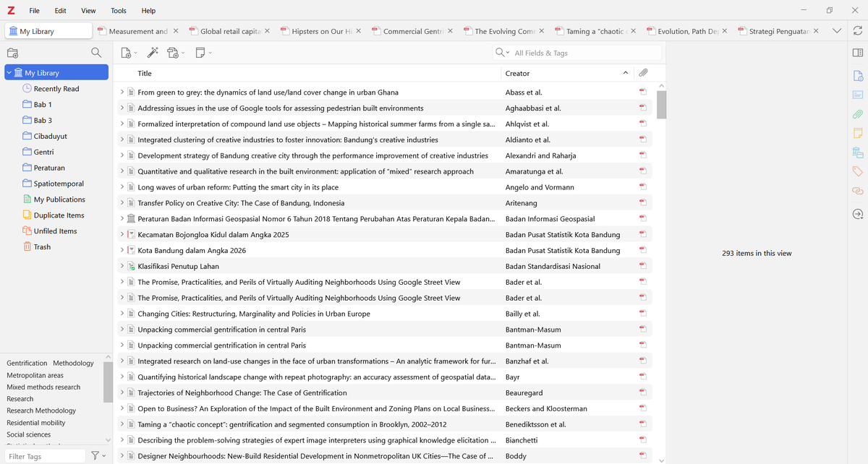
Task: Toggle the item pane layout icon
Action: [858, 53]
